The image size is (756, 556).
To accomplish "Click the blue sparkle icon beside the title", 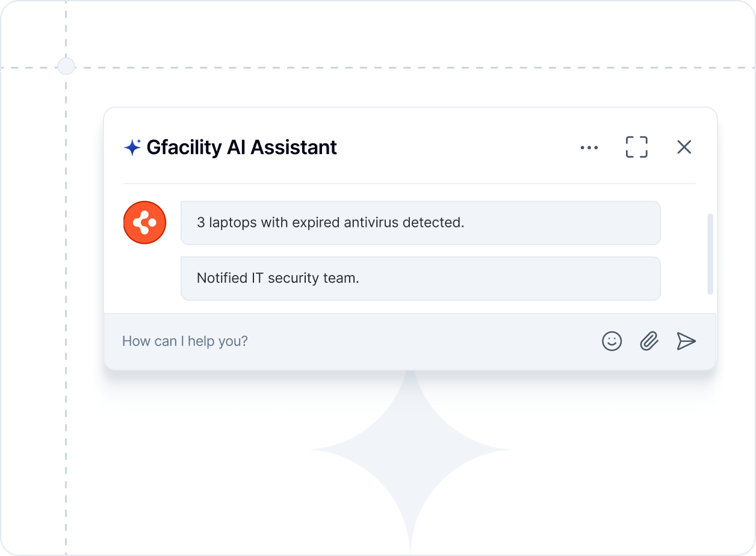I will 132,147.
